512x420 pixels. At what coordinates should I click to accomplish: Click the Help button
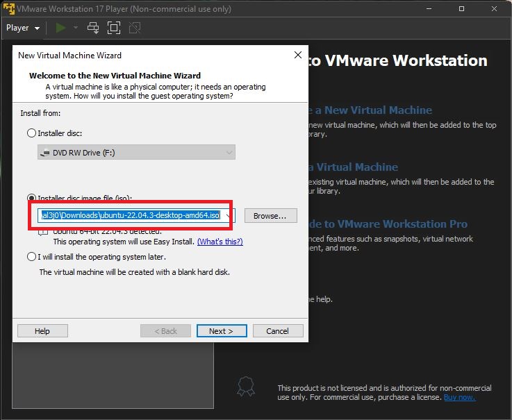pyautogui.click(x=42, y=331)
